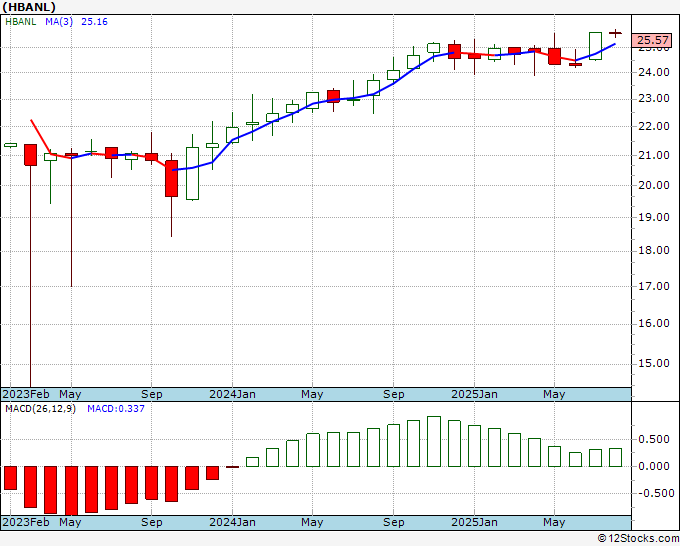The height and width of the screenshot is (546, 680).
Task: Click the tallest green MACD histogram bar
Action: 434,441
